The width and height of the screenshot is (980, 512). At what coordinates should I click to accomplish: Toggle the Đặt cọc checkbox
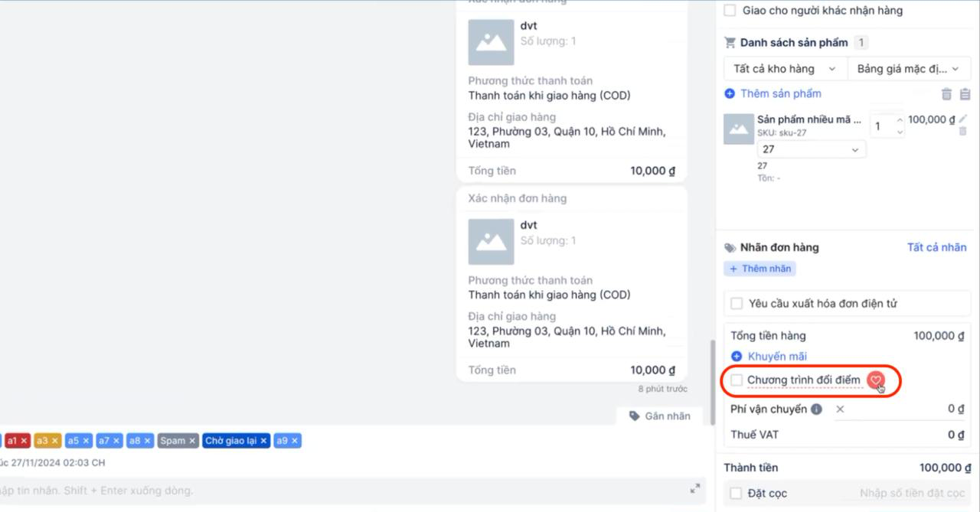(x=737, y=494)
